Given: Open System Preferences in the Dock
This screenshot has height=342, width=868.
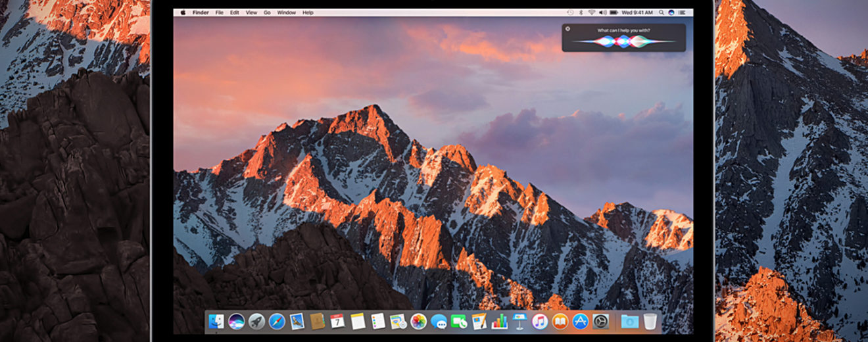Looking at the screenshot, I should click(x=600, y=321).
